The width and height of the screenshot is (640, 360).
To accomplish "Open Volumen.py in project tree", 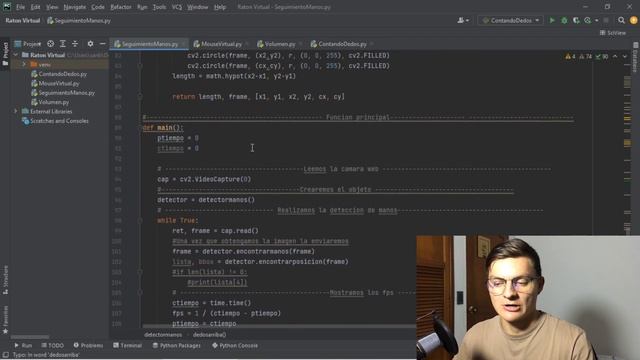I will tap(50, 102).
